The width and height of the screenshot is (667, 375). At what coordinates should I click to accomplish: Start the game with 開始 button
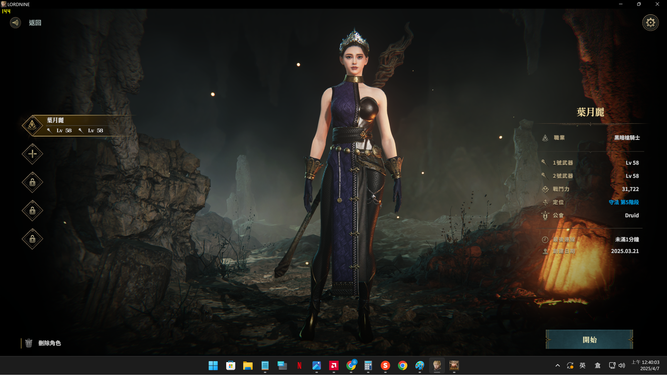pyautogui.click(x=589, y=339)
